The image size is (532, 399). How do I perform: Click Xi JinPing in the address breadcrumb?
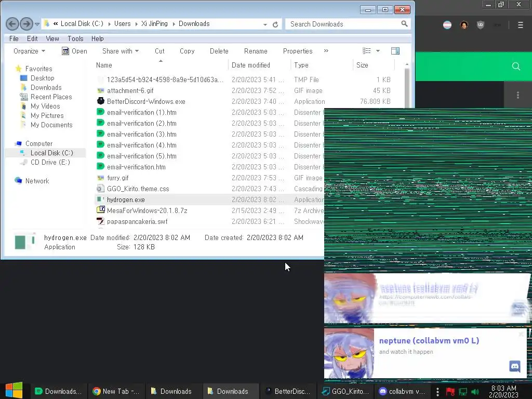[154, 24]
